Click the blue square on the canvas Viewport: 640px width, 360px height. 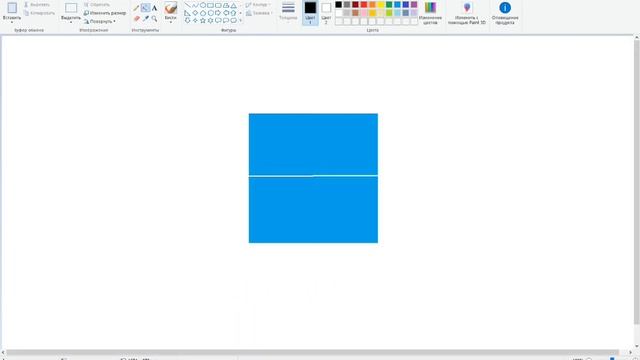[313, 178]
